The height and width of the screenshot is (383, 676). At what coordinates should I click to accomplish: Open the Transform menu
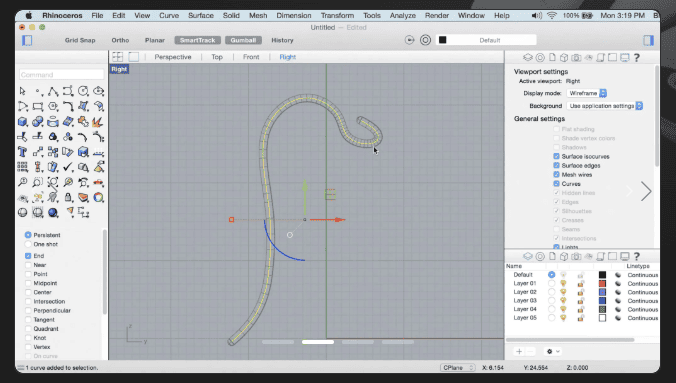[x=337, y=16]
